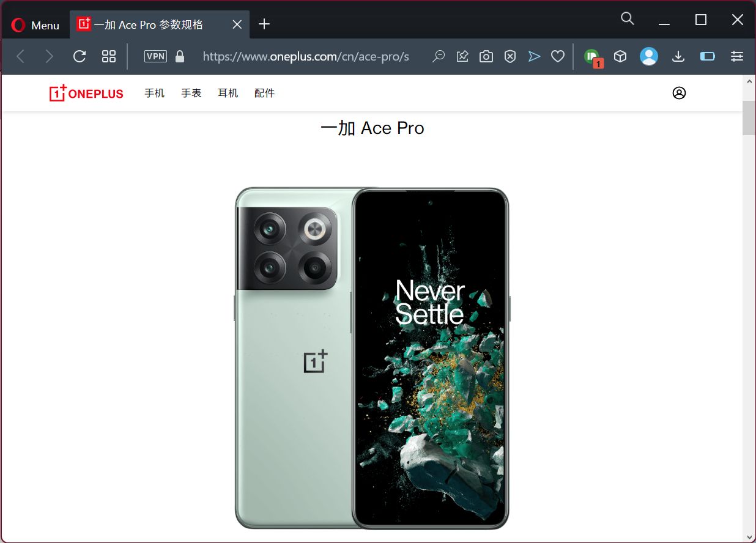Open battery saver icon
756x543 pixels.
[x=708, y=56]
